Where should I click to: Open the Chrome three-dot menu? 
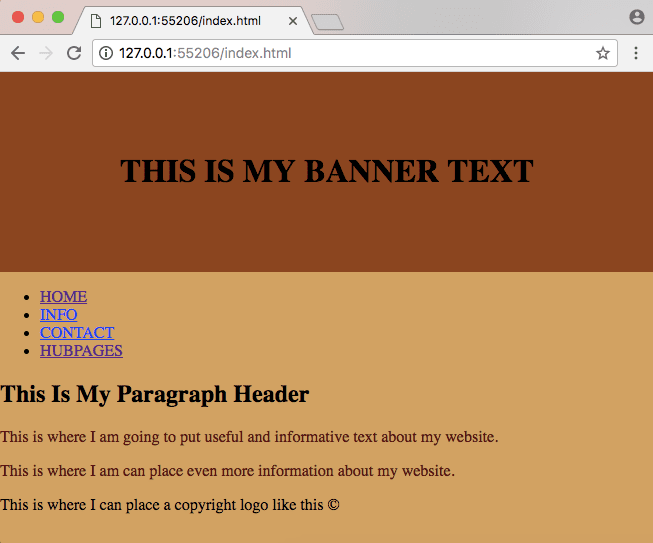click(x=636, y=53)
